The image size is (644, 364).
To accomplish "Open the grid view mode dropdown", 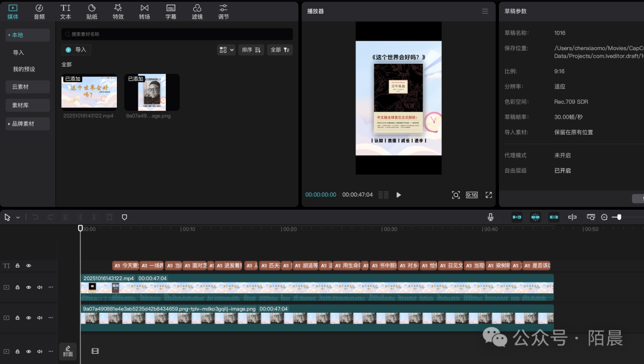I will click(x=227, y=50).
